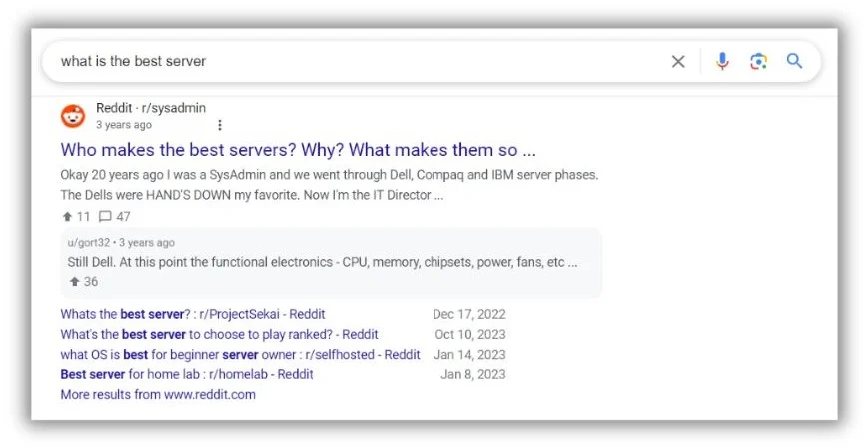
Task: Open Google Lens image search
Action: [x=759, y=62]
